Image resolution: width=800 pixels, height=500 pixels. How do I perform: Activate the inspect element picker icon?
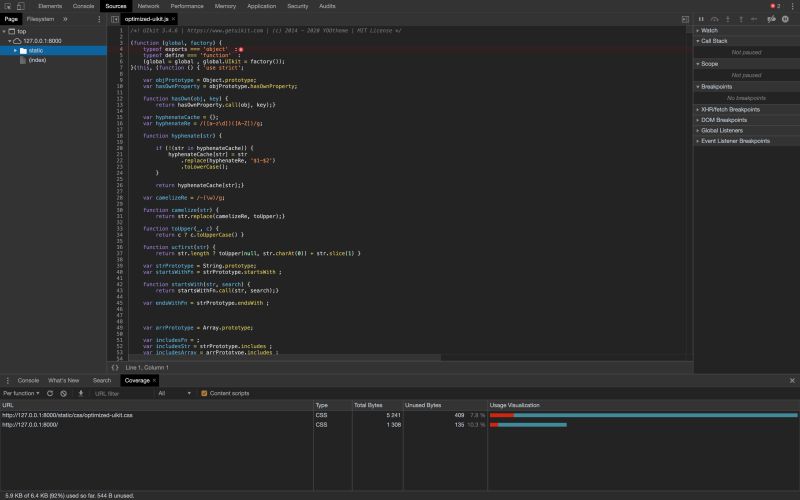pyautogui.click(x=8, y=6)
